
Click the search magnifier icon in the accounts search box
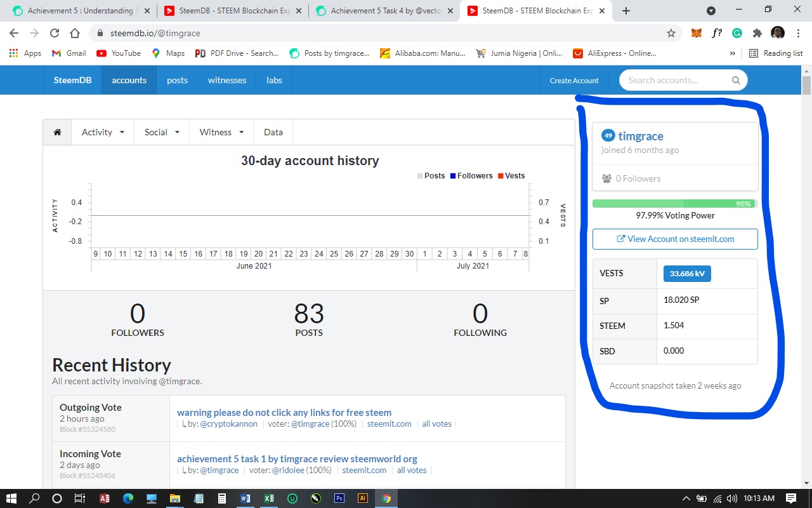coord(735,80)
